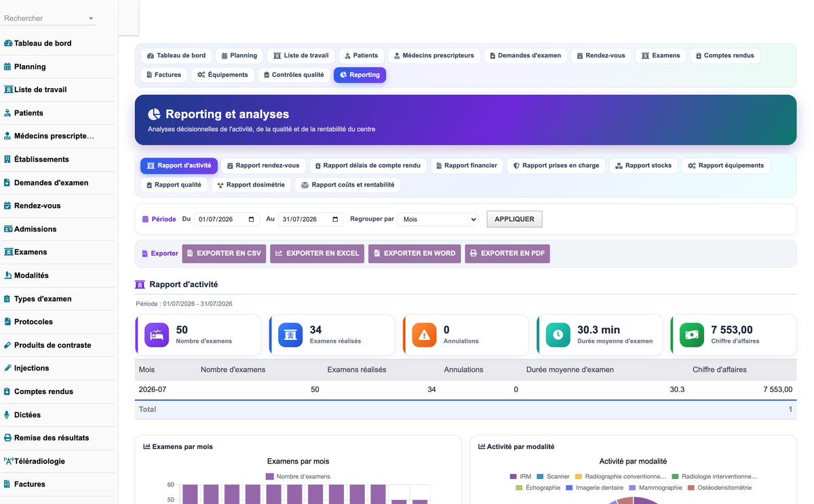Click the Modalités microscope icon in sidebar

coord(7,275)
